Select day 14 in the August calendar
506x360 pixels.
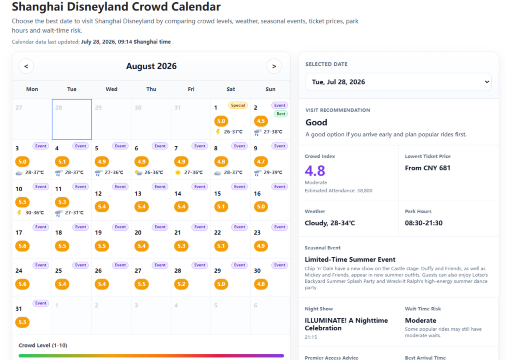(191, 200)
